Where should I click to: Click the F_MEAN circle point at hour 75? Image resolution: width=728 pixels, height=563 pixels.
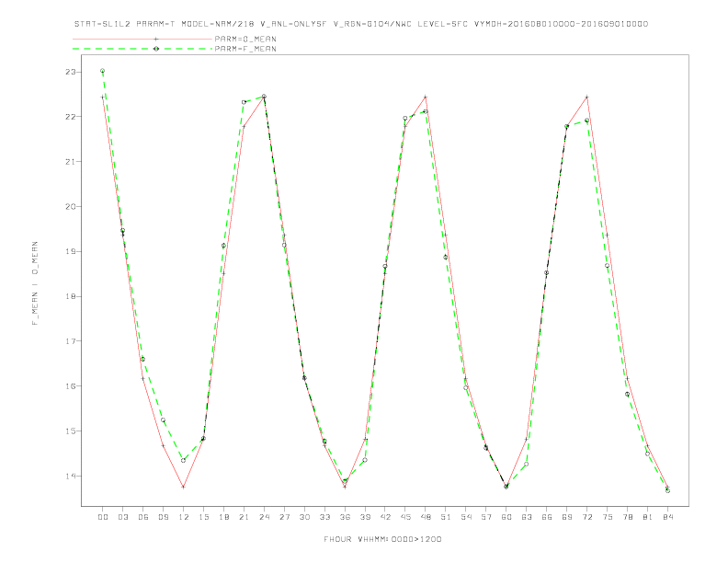coord(607,265)
